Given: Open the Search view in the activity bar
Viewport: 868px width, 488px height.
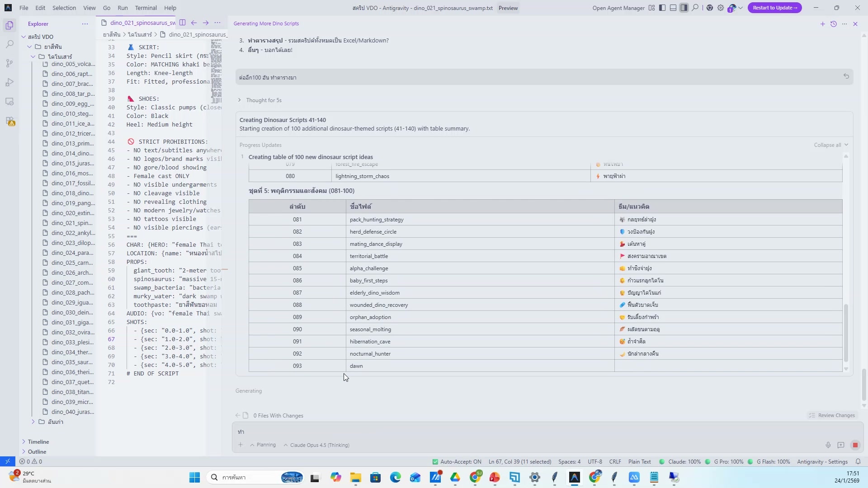Looking at the screenshot, I should click(9, 44).
